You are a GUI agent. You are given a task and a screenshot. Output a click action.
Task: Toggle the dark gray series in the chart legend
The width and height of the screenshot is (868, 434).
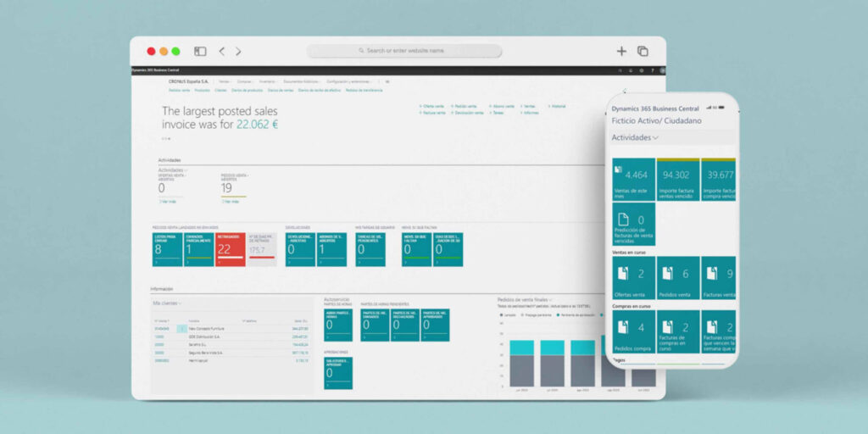click(x=501, y=314)
